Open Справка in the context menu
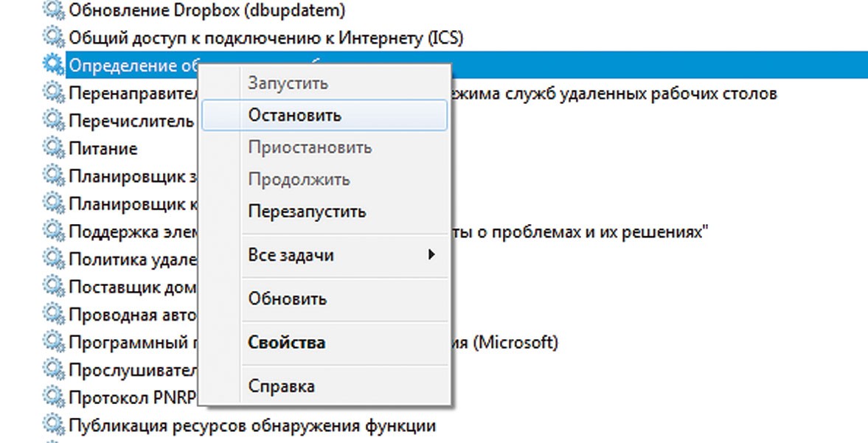 coord(282,386)
